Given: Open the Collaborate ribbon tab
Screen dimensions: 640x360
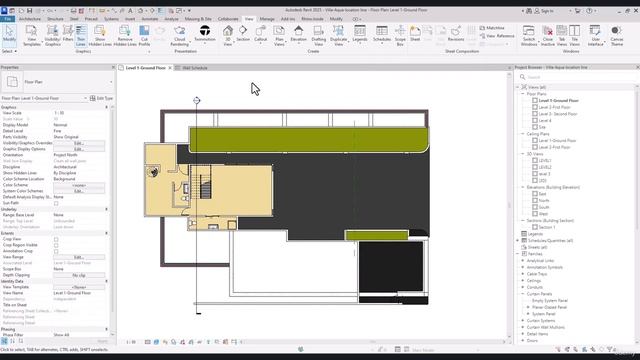Looking at the screenshot, I should [x=228, y=19].
